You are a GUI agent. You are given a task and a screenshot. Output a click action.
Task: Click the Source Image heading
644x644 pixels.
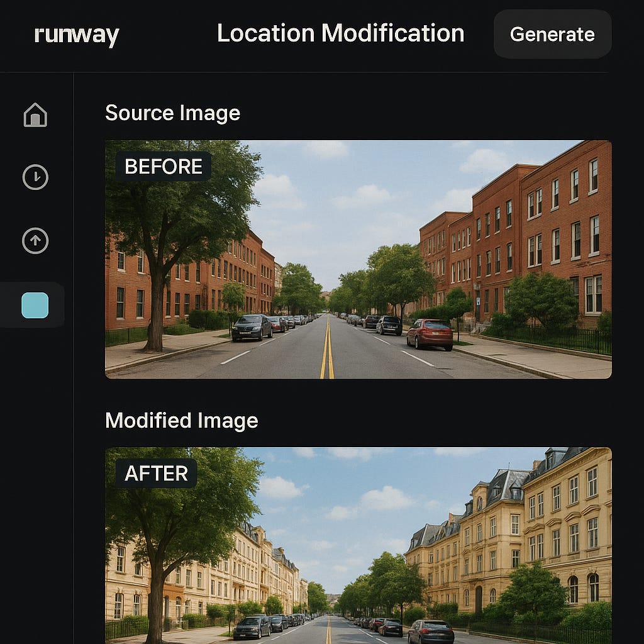pyautogui.click(x=172, y=113)
